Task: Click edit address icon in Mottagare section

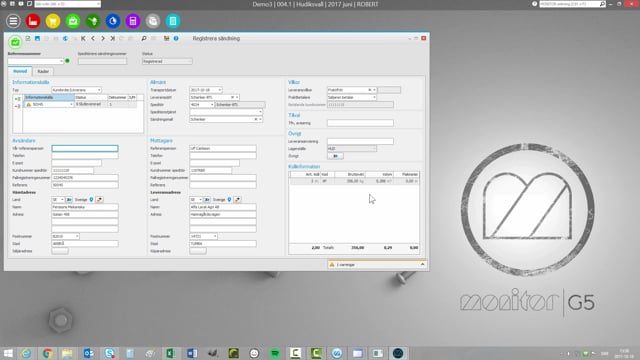Action: [237, 200]
